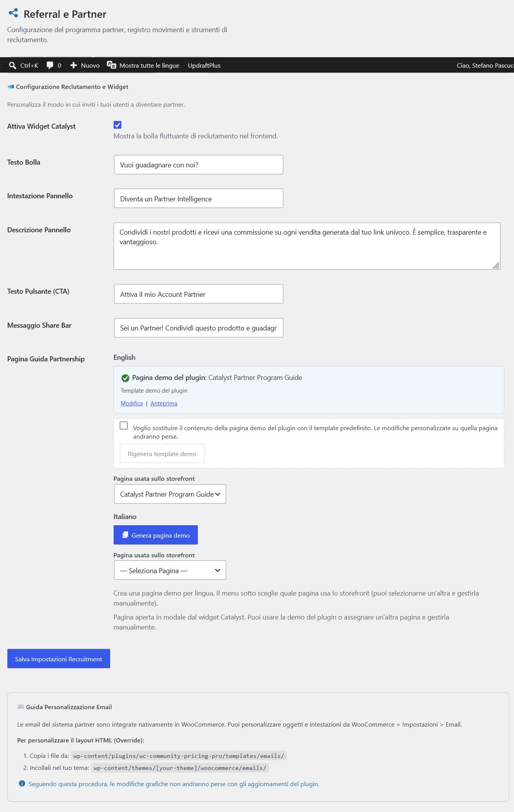
Task: Click the megaphone icon beside Configurazione Reclutamento
Action: pos(11,87)
